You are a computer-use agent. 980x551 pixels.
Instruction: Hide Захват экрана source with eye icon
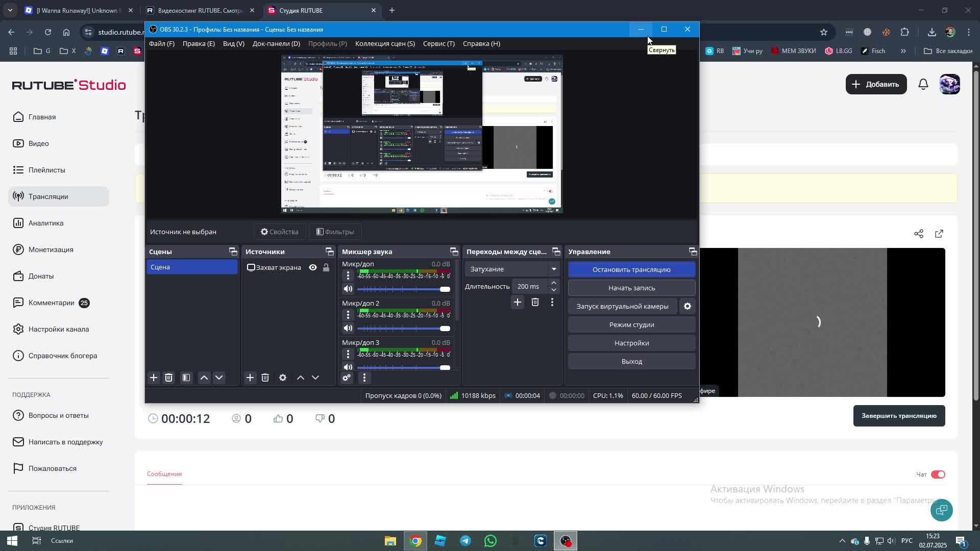[313, 267]
